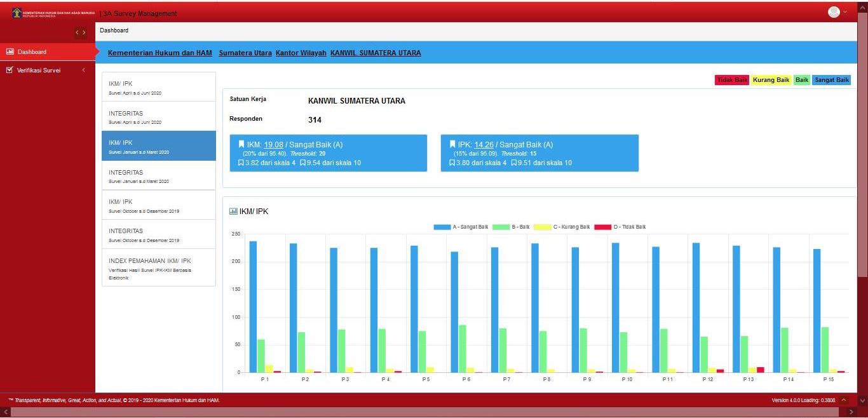The image size is (868, 418).
Task: Expand the Verifikasi Survei submenu chevron
Action: tap(83, 71)
